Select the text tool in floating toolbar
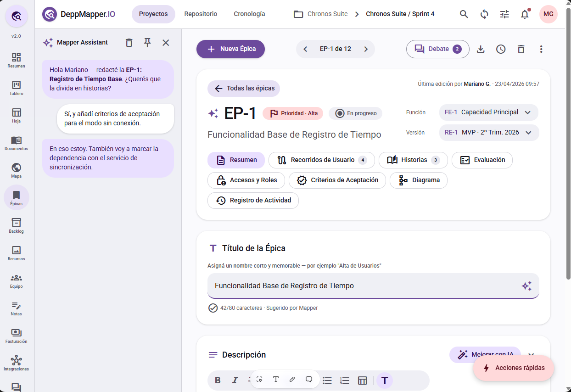This screenshot has height=392, width=571. click(x=276, y=379)
